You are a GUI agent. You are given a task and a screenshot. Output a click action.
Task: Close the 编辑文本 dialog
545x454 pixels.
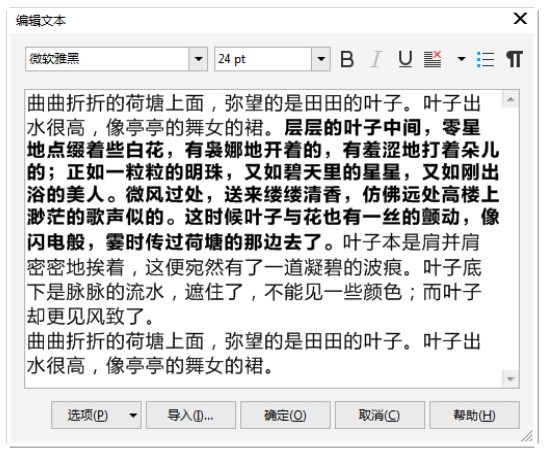point(520,18)
